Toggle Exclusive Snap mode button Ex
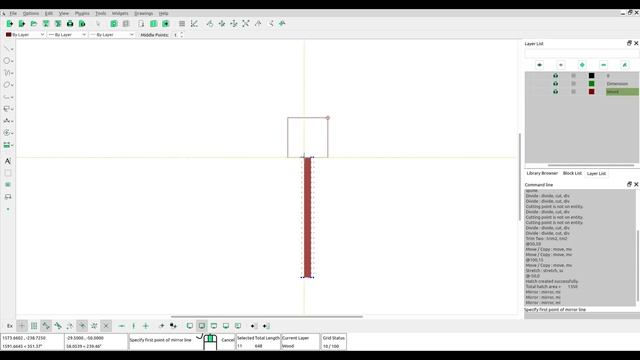640x360 pixels. [x=10, y=326]
